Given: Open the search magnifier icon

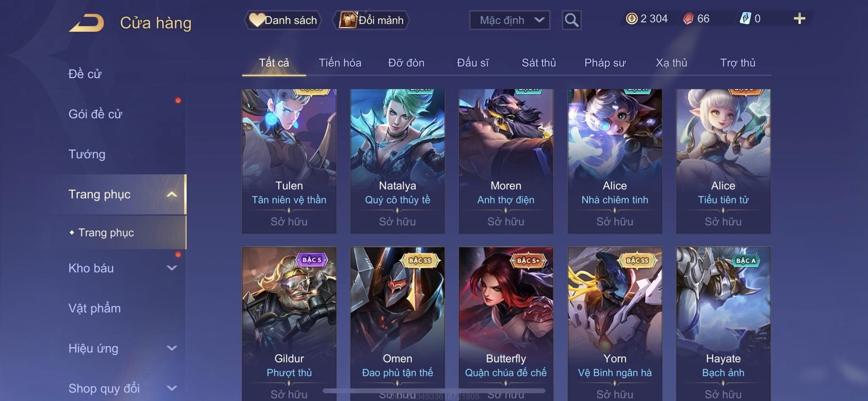Looking at the screenshot, I should pyautogui.click(x=571, y=20).
